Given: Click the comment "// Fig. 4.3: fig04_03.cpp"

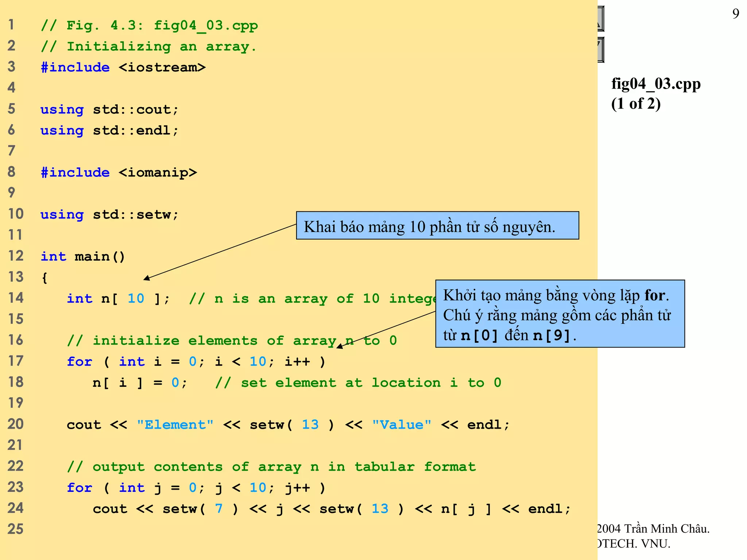Looking at the screenshot, I should coord(150,26).
